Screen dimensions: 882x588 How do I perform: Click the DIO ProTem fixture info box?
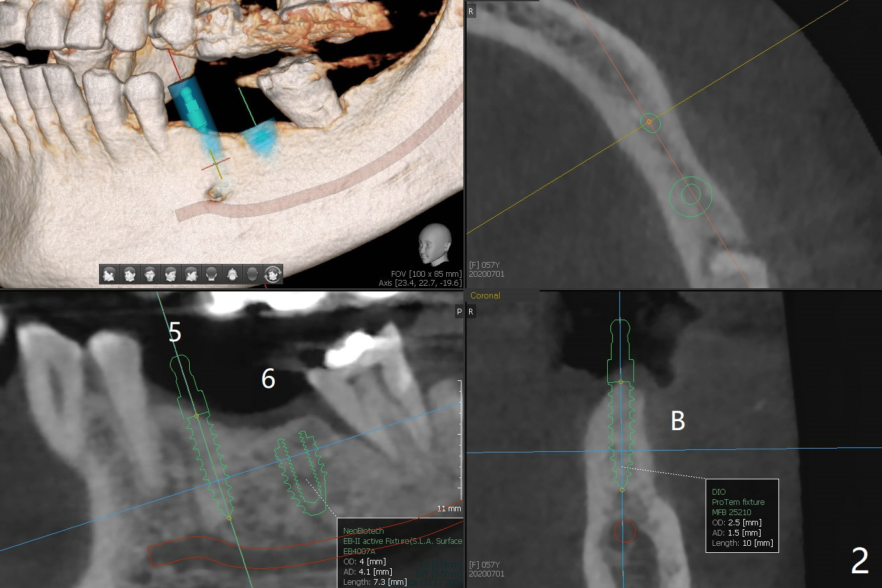(x=742, y=516)
